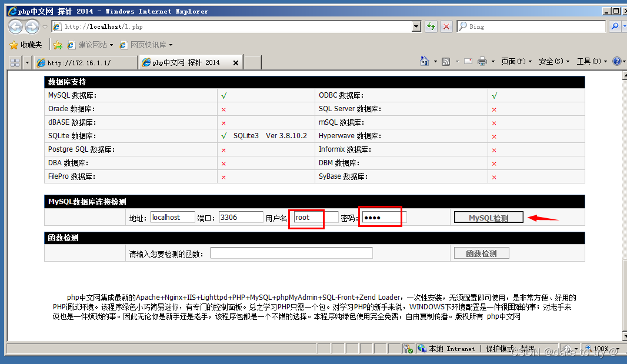Open the 工具(O) menu
This screenshot has width=627, height=364.
[591, 61]
